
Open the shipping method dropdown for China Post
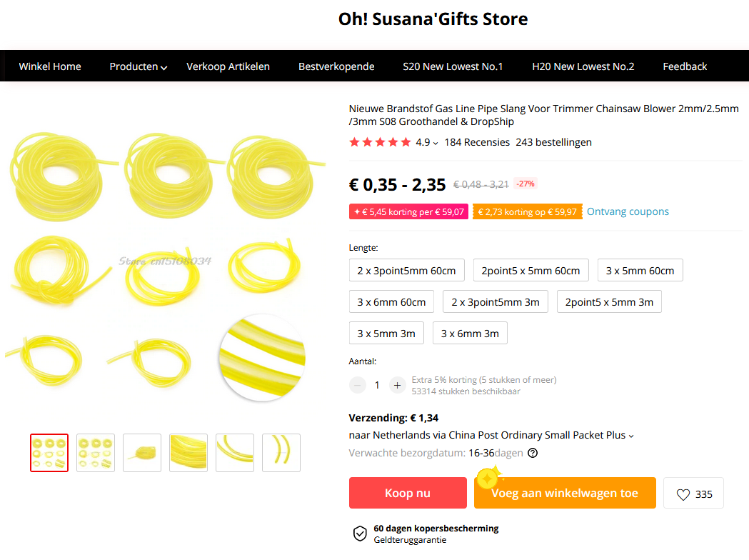pyautogui.click(x=631, y=436)
